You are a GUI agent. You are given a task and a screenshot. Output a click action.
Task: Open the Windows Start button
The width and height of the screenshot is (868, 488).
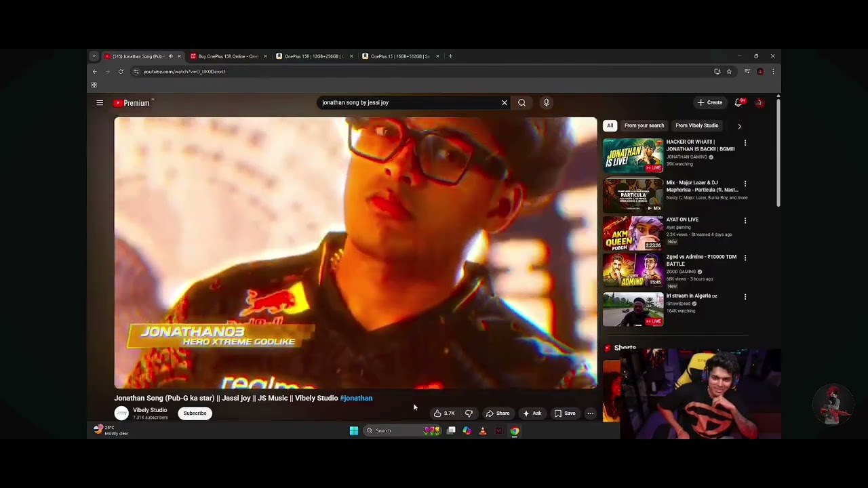click(353, 431)
